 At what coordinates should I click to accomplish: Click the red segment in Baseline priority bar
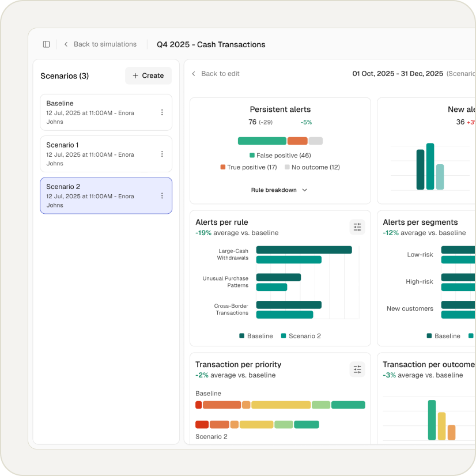point(199,405)
